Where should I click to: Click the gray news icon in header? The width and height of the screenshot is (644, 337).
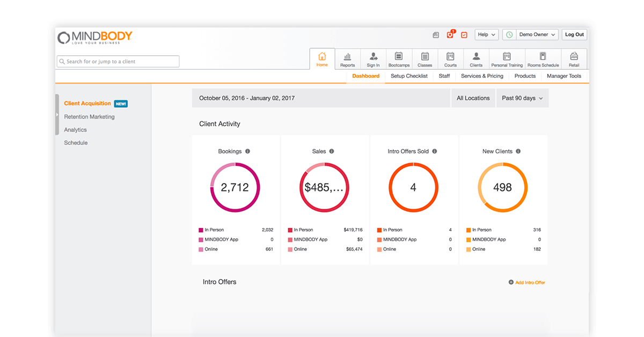pyautogui.click(x=436, y=35)
